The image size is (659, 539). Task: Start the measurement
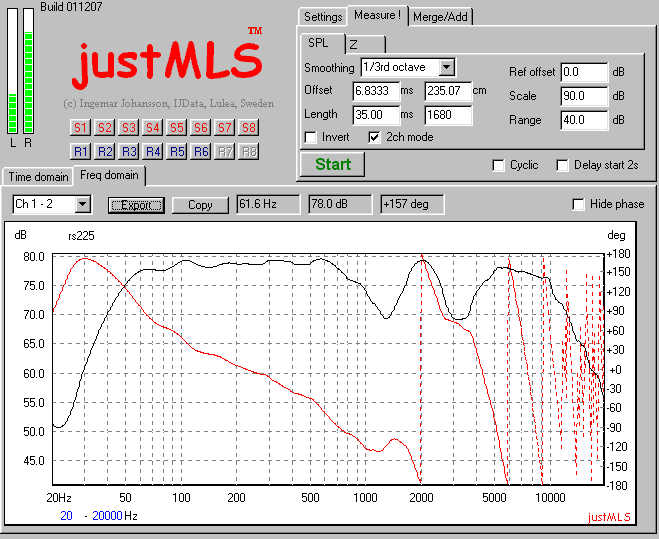point(332,164)
